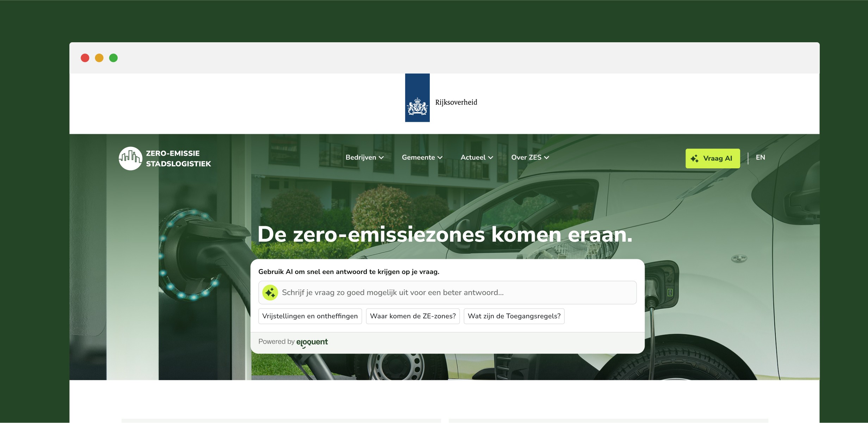Screen dimensions: 868x423
Task: Click the yellow minimize window dot
Action: [x=99, y=58]
